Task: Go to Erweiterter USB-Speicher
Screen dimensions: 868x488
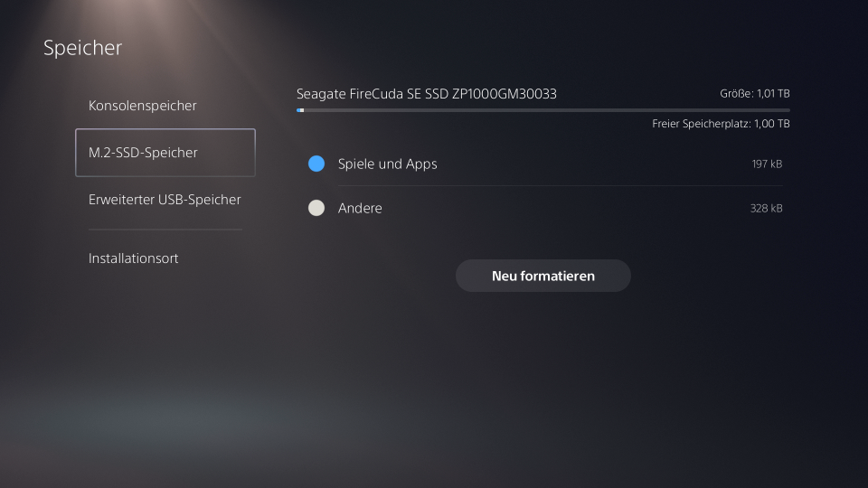Action: (x=164, y=200)
